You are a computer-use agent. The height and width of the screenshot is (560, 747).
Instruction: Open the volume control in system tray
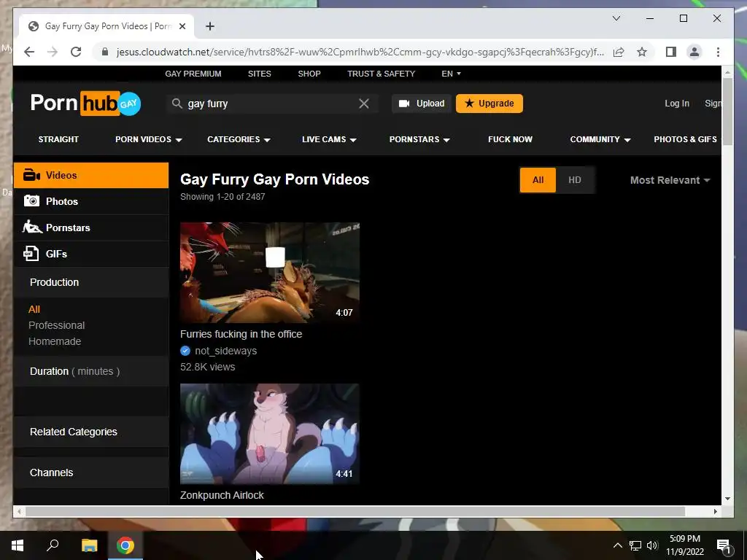(652, 545)
